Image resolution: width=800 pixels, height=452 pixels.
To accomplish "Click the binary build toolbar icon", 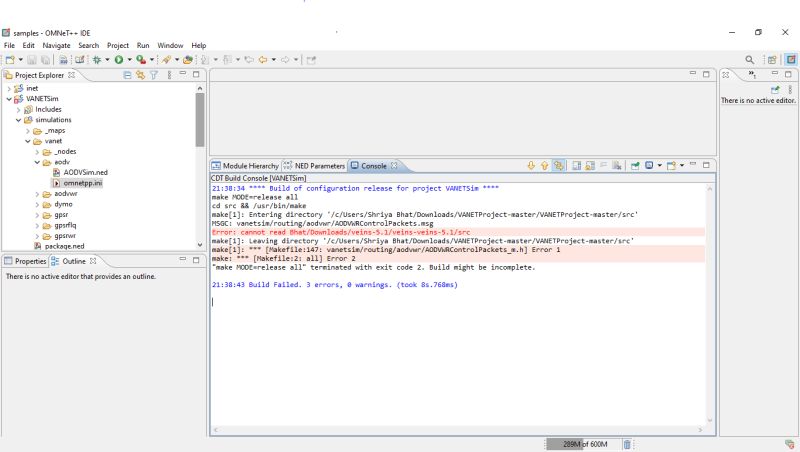I will click(63, 60).
